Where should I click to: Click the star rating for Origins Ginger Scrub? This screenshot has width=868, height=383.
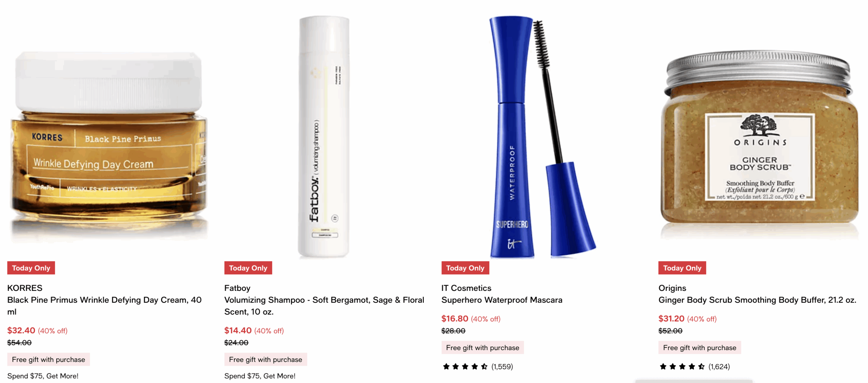click(x=682, y=366)
